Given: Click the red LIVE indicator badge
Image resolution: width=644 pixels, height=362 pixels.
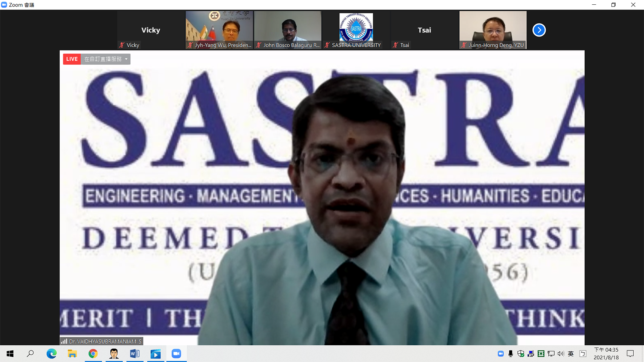Looking at the screenshot, I should pos(72,59).
